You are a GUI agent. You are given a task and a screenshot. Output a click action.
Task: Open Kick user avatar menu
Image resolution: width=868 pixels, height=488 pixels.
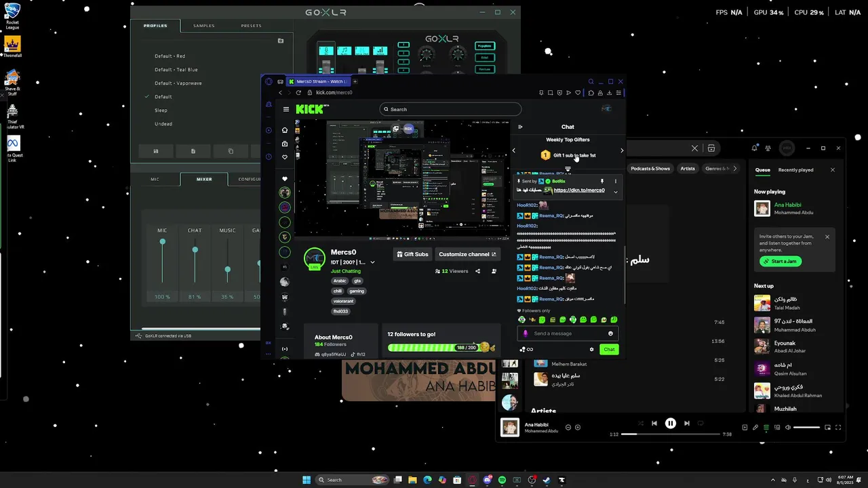(606, 109)
